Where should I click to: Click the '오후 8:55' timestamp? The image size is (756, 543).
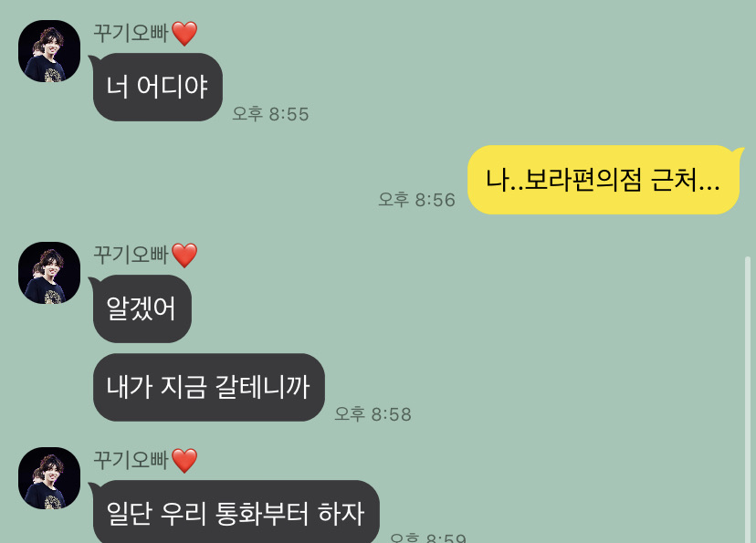coord(270,114)
